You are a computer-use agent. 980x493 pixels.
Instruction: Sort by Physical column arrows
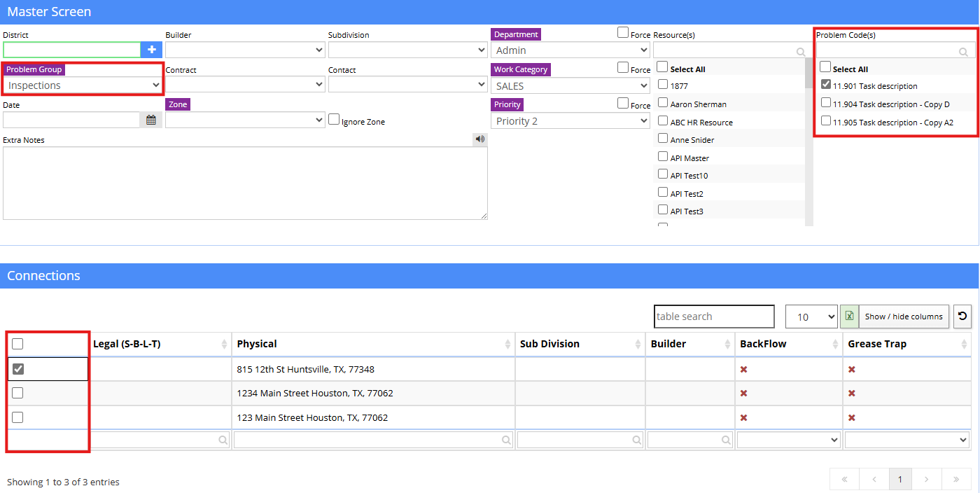(x=507, y=344)
